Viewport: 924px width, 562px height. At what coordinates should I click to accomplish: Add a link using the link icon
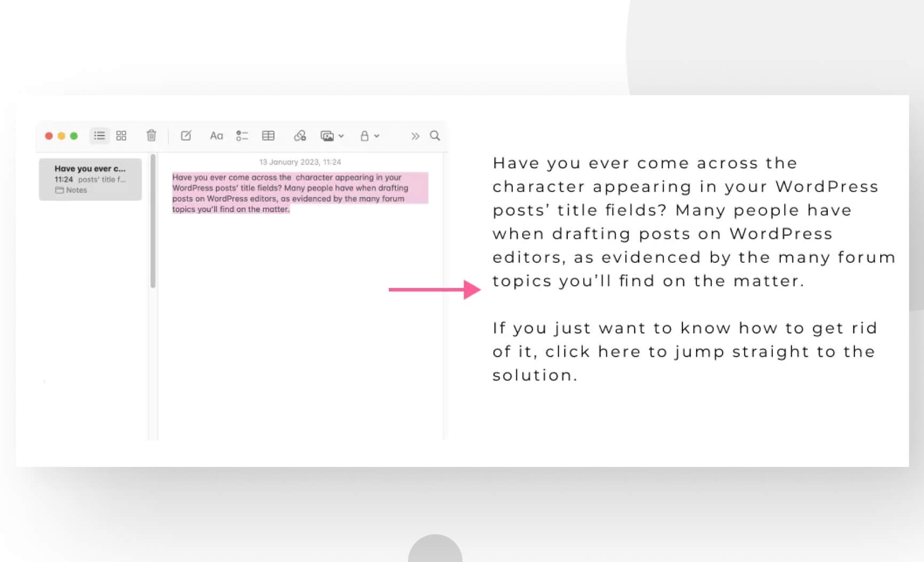(x=300, y=136)
